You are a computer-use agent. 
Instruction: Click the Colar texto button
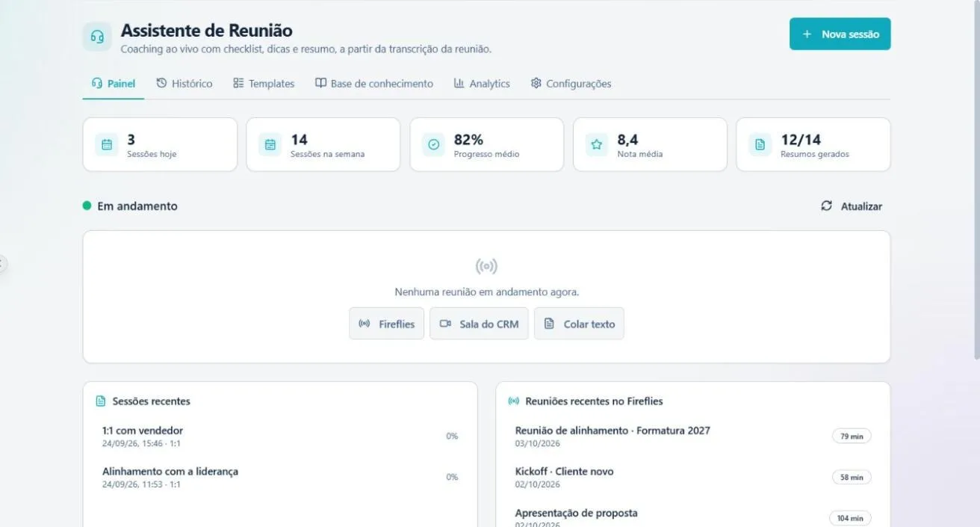(x=579, y=324)
